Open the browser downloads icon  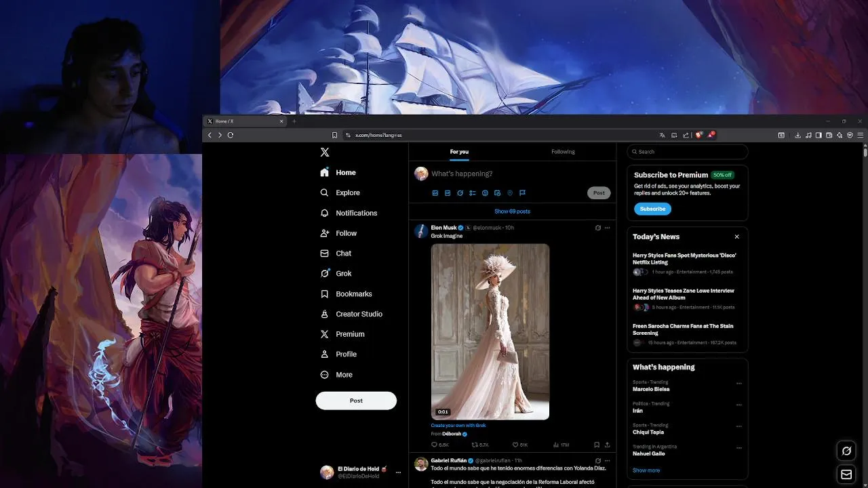click(x=798, y=135)
